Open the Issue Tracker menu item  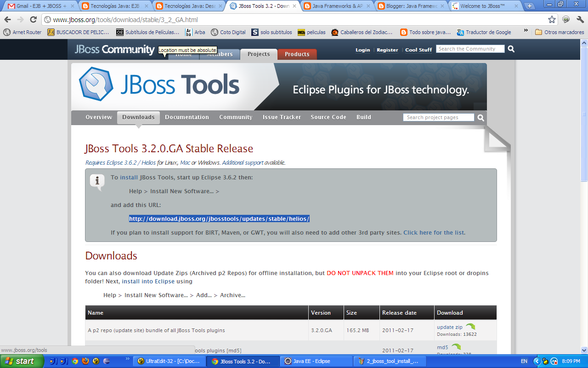pos(282,117)
